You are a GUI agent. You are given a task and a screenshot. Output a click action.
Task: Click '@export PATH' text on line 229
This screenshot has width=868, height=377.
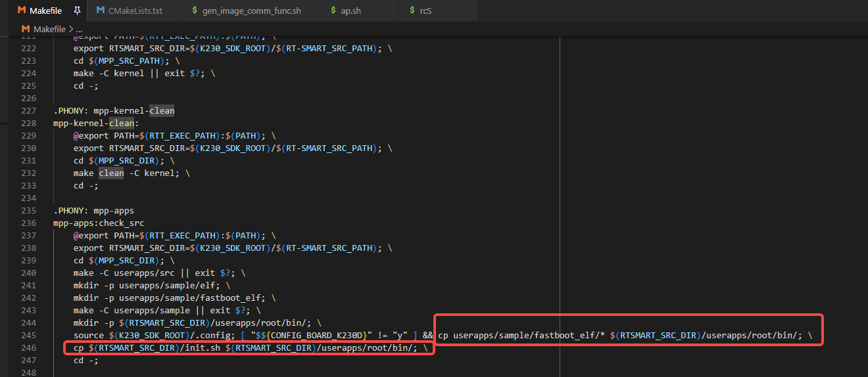click(x=101, y=135)
